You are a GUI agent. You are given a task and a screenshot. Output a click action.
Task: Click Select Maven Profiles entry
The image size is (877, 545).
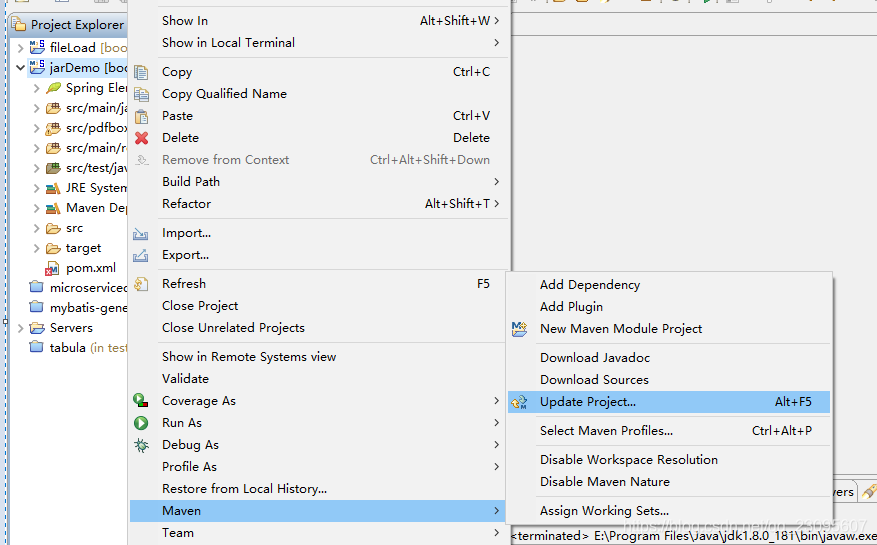(669, 431)
